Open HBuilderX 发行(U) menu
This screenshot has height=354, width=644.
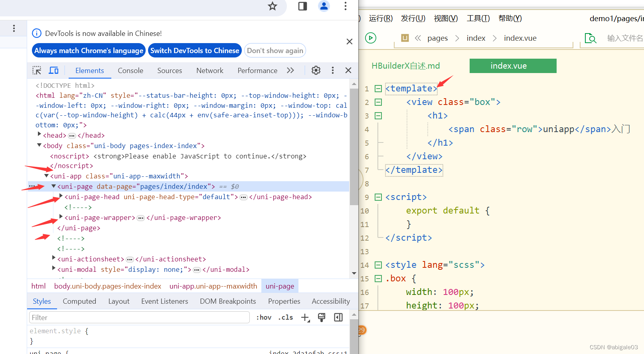pyautogui.click(x=413, y=18)
